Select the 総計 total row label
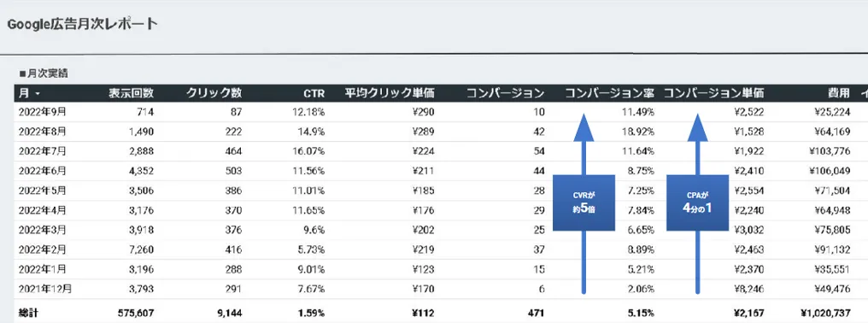 (28, 313)
